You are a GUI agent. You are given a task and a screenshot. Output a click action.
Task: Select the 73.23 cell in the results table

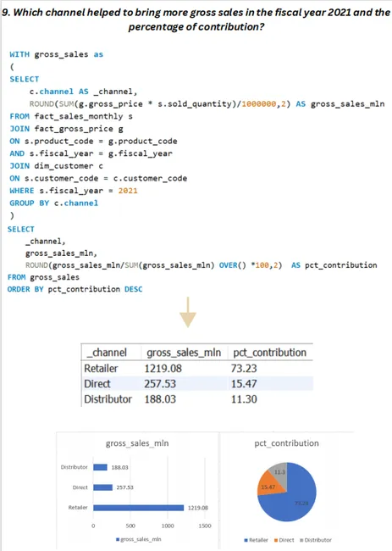click(x=244, y=368)
